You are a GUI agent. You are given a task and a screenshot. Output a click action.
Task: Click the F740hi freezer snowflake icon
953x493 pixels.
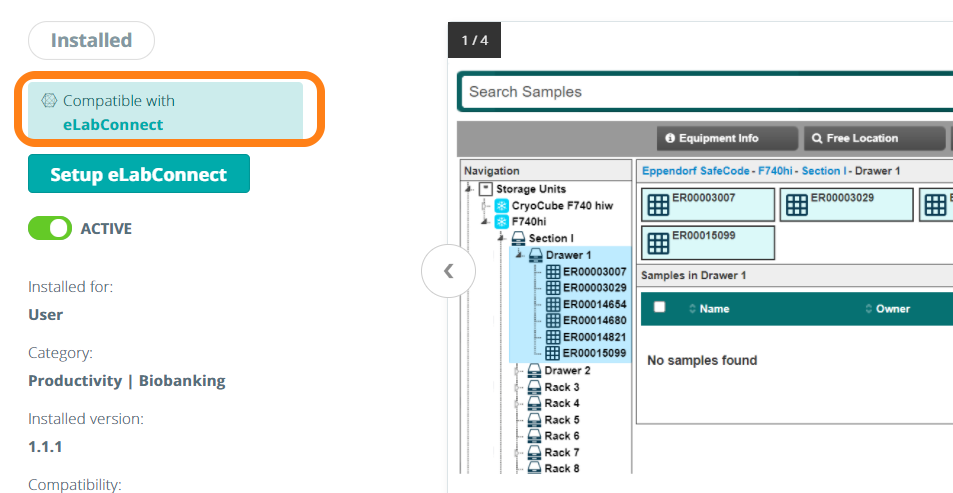point(502,222)
